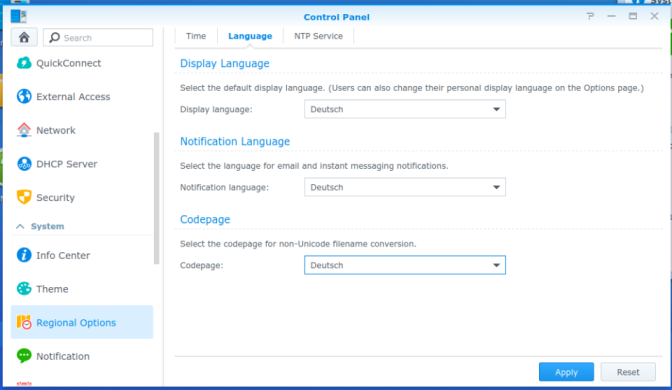Select Network text label in sidebar
The width and height of the screenshot is (672, 390).
(56, 130)
